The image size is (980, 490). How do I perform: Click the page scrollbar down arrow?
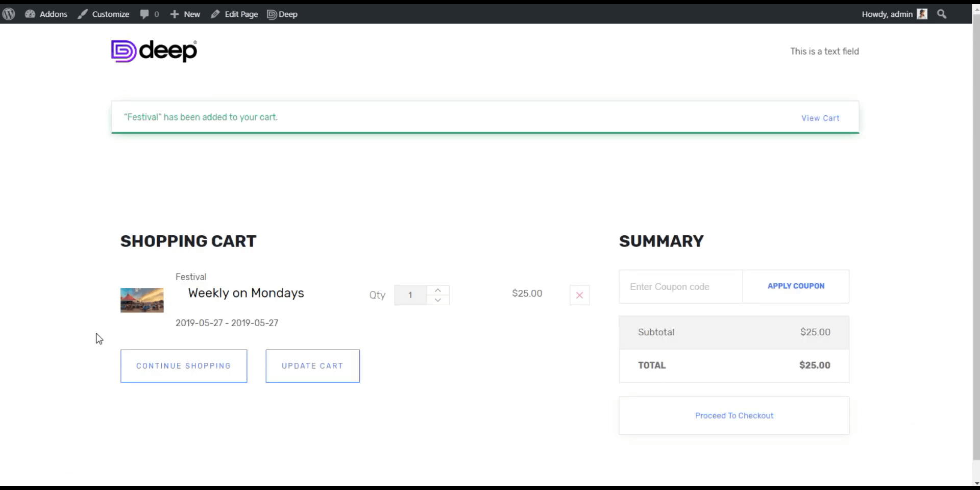[x=976, y=483]
